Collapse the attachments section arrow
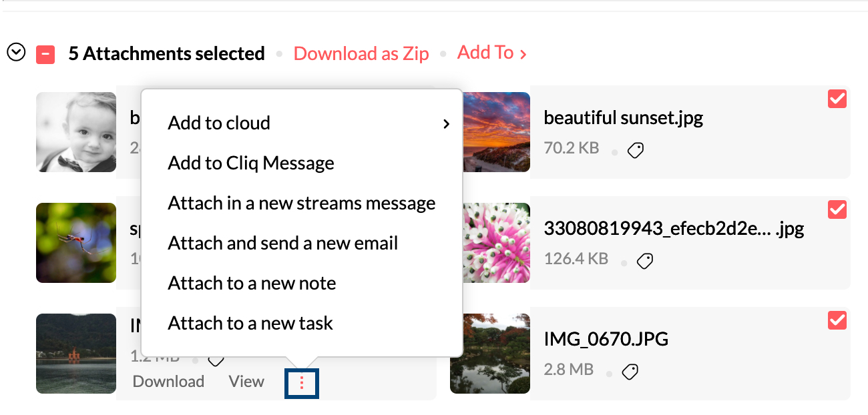868x415 pixels. [16, 52]
